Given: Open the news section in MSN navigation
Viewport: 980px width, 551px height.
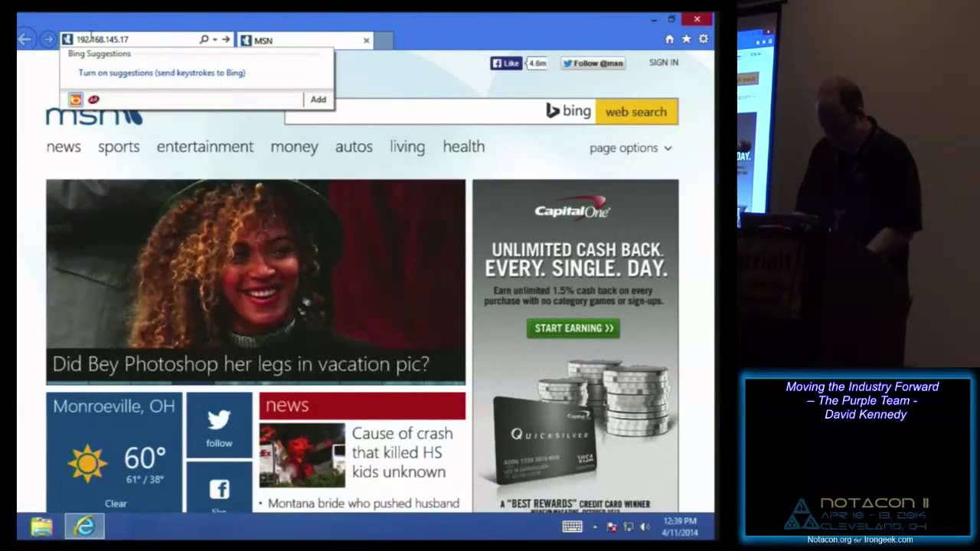Looking at the screenshot, I should [64, 147].
